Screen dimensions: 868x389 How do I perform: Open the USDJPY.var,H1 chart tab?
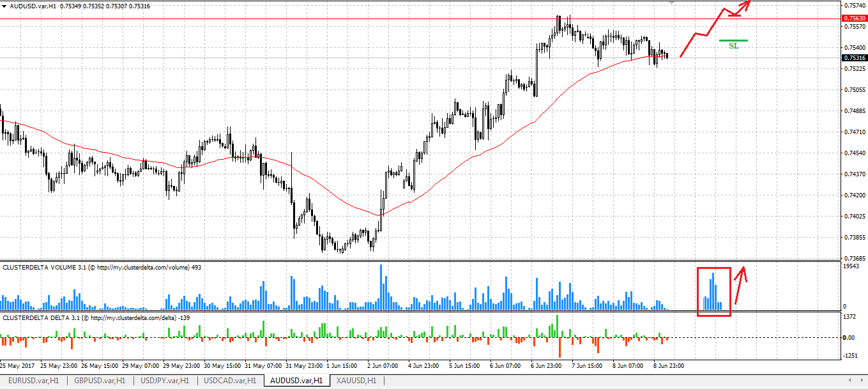point(164,381)
